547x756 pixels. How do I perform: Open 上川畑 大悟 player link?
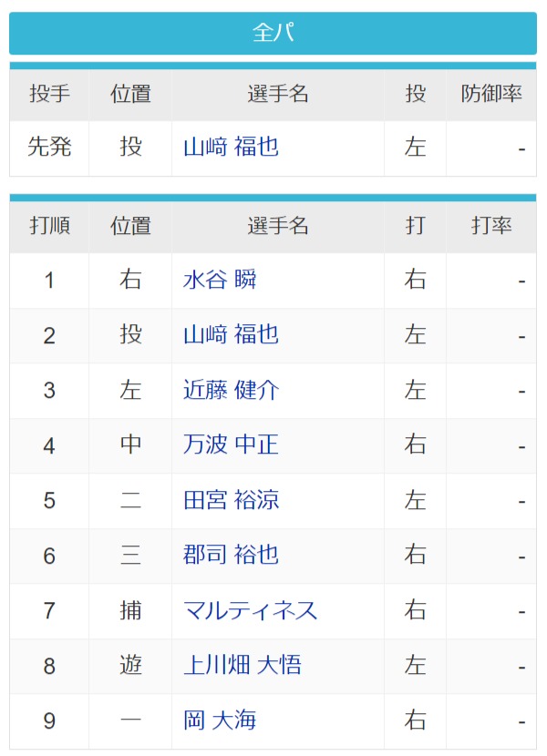pyautogui.click(x=243, y=666)
